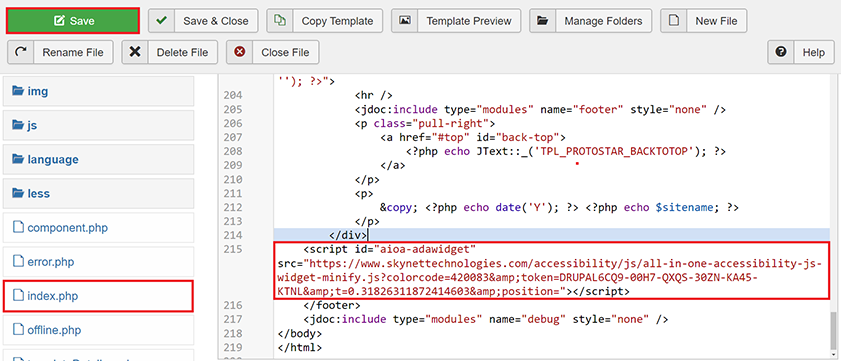Expand the language folder
The height and width of the screenshot is (361, 841).
point(98,159)
